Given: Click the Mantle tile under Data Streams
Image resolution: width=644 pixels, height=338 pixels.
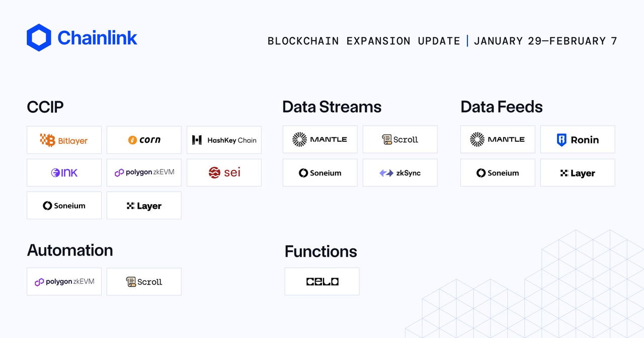Looking at the screenshot, I should point(320,140).
